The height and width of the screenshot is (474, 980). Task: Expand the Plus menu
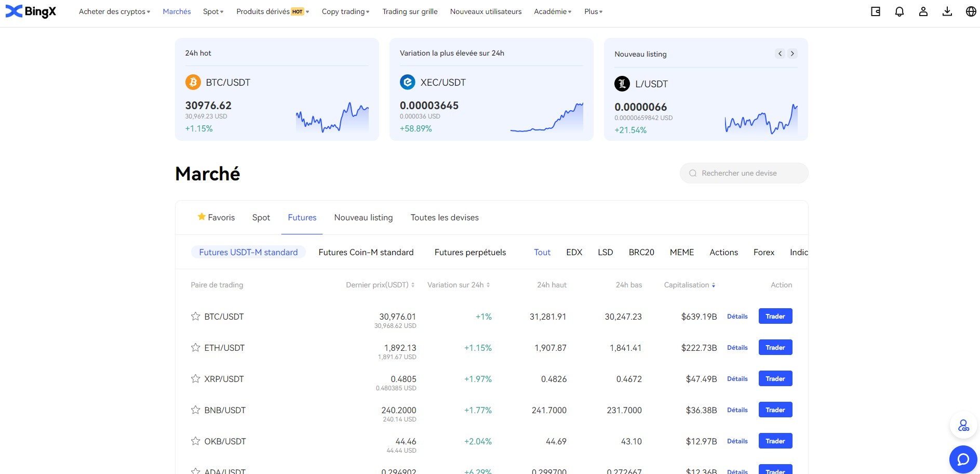point(594,11)
